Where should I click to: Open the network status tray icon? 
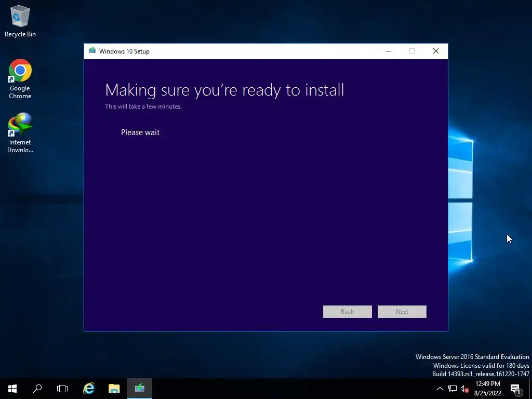point(453,389)
